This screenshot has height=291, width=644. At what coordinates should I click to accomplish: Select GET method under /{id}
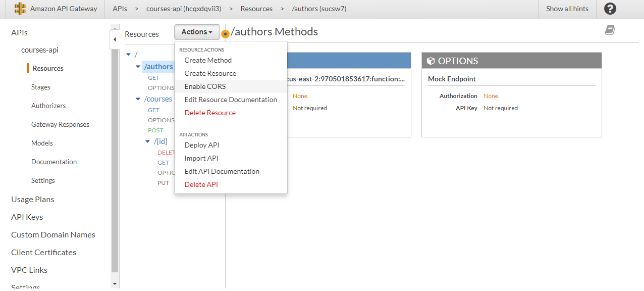163,163
